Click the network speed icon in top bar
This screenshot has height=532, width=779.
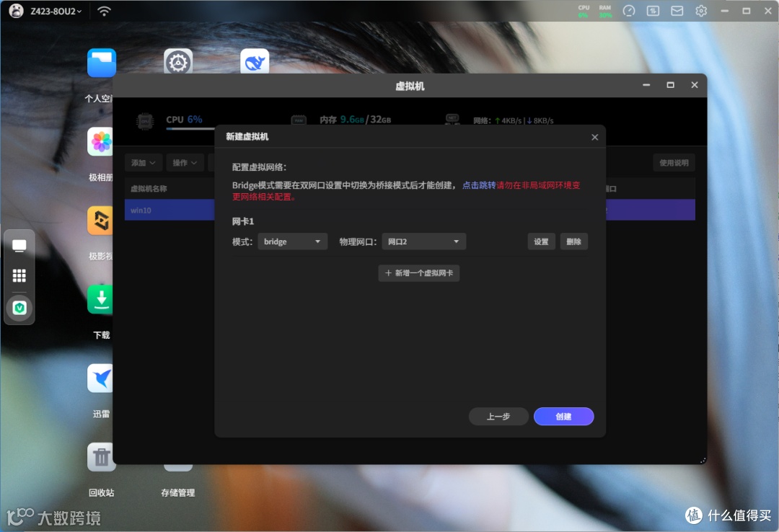(653, 11)
